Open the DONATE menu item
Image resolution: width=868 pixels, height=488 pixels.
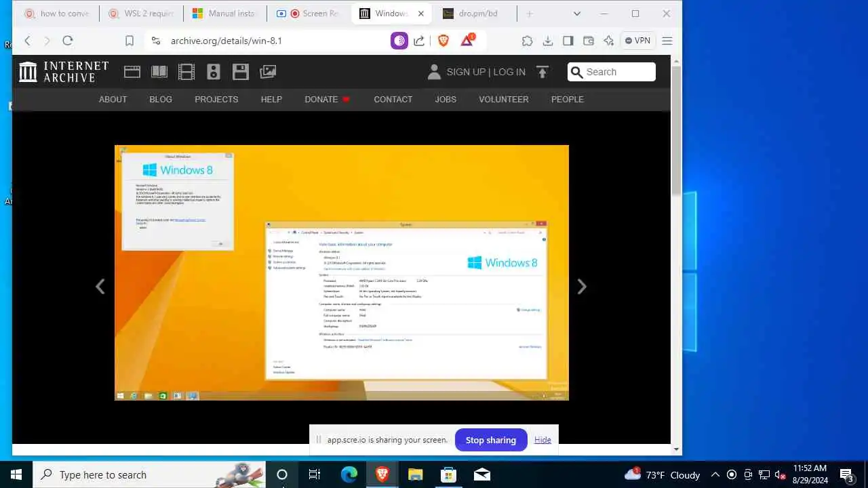(x=327, y=99)
